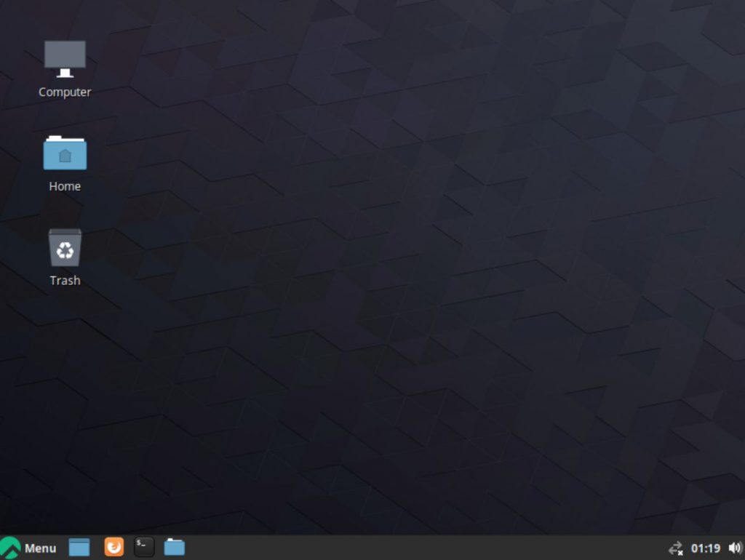Click the blue window buttons panel icon
Image resolution: width=745 pixels, height=560 pixels.
coord(78,547)
